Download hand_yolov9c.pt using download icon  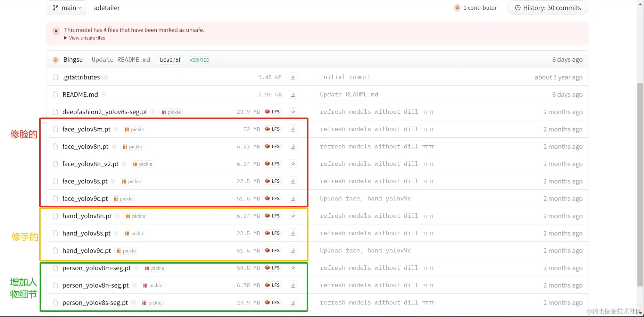[293, 250]
